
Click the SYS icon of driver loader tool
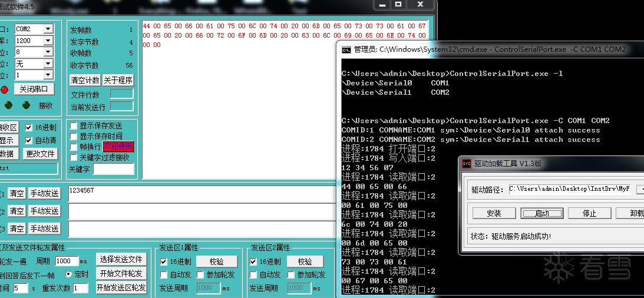click(x=466, y=164)
